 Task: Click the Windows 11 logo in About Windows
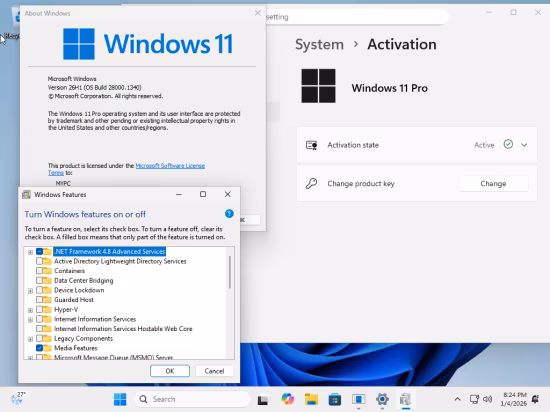[79, 44]
